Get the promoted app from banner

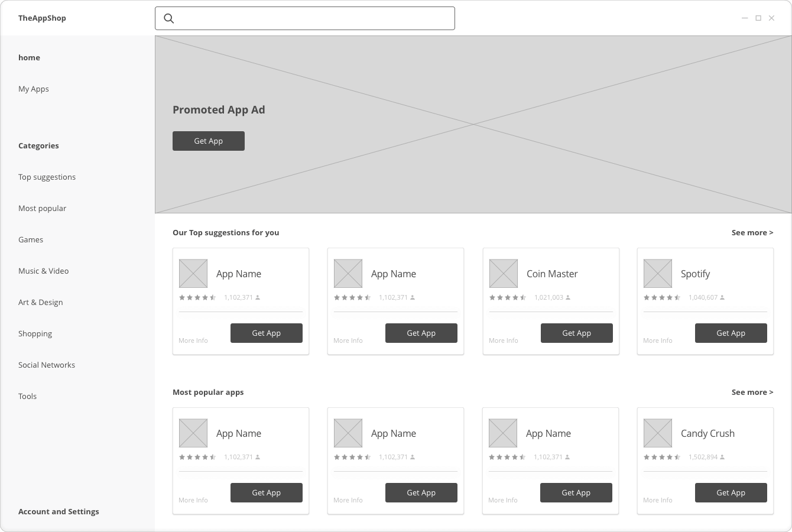[x=208, y=141]
